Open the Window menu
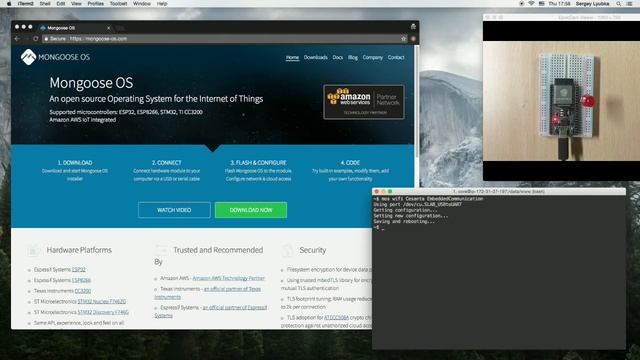640x360 pixels. pos(142,4)
